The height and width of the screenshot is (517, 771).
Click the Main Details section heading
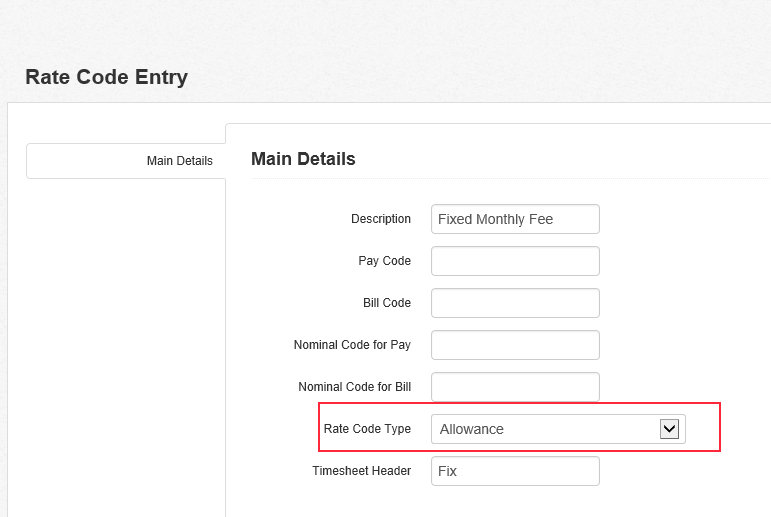click(303, 159)
